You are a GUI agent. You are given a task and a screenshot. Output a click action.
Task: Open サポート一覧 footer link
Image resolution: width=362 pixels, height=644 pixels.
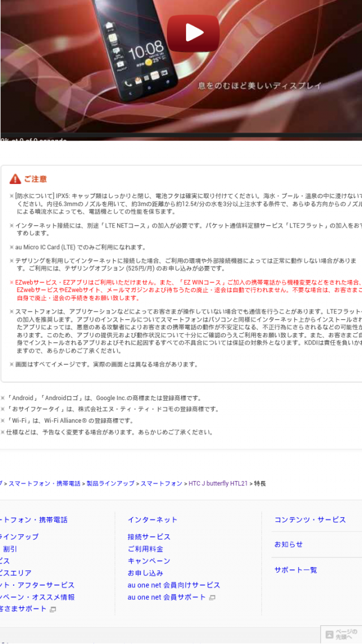[x=295, y=570]
